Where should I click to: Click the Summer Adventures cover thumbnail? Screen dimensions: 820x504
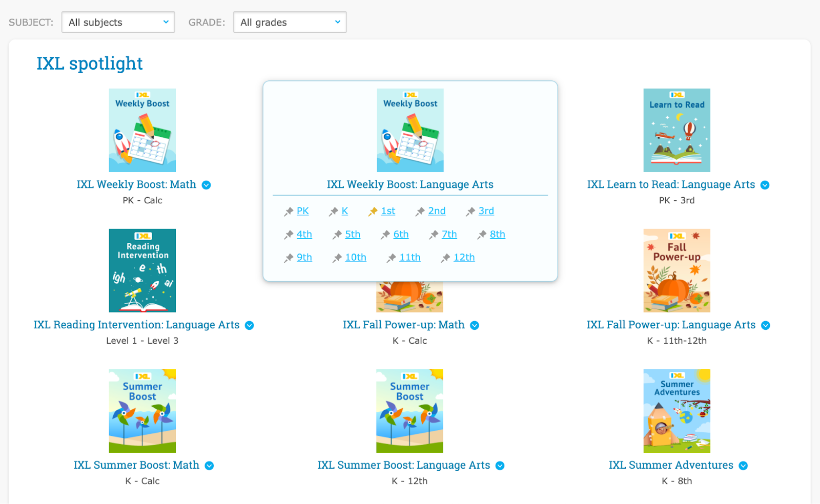click(x=677, y=411)
